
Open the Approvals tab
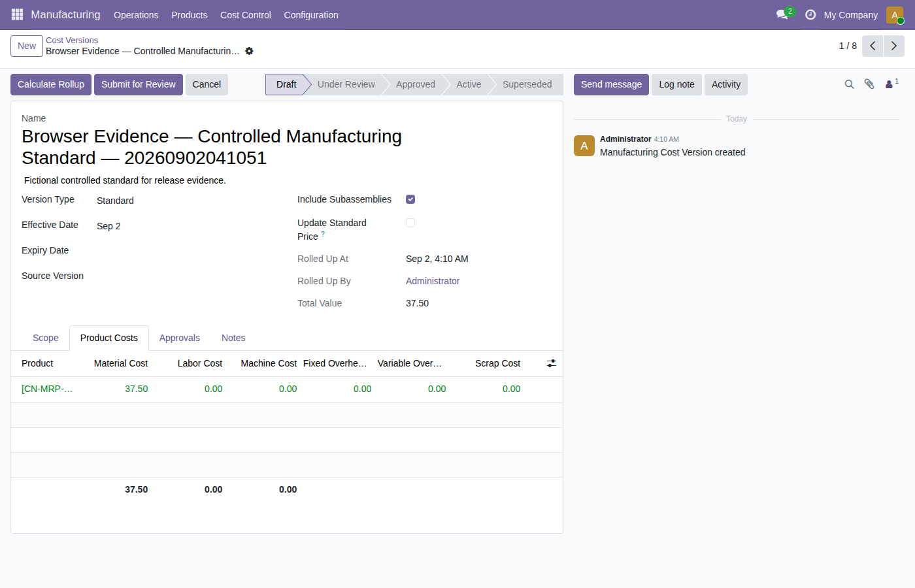[180, 338]
